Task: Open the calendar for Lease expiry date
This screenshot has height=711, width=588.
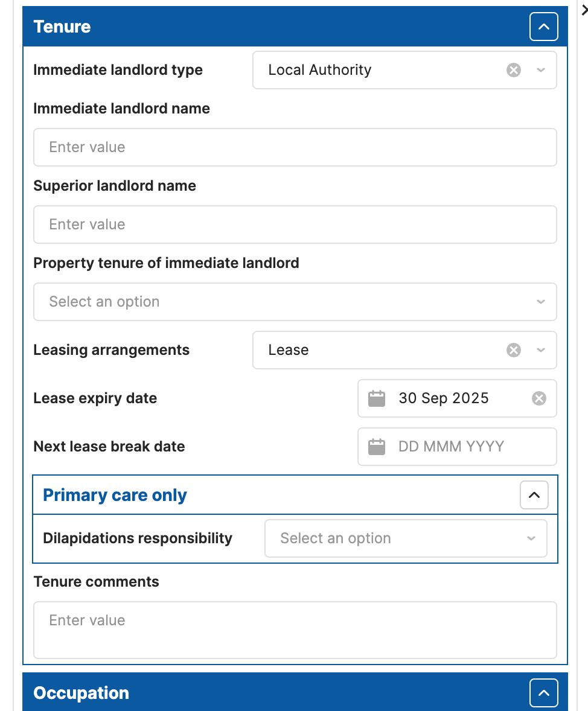Action: pos(376,398)
